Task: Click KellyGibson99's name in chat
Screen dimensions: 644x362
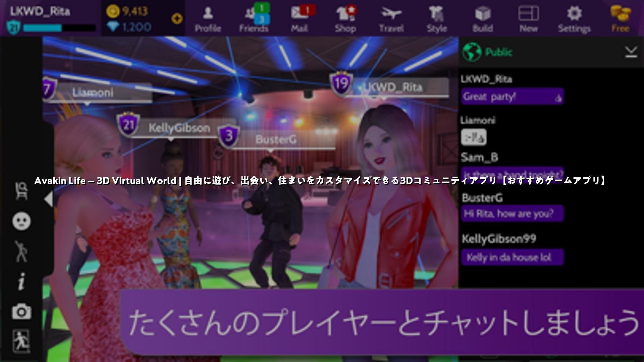Action: tap(499, 239)
